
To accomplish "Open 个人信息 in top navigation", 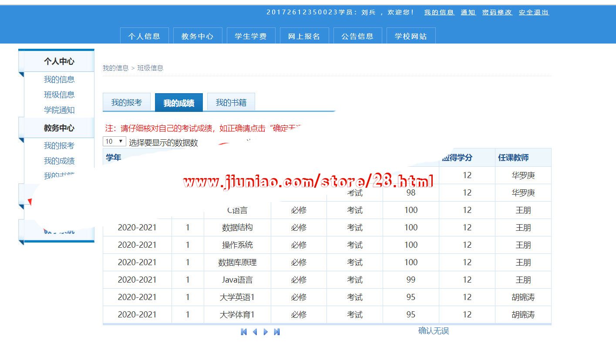I will click(x=144, y=36).
